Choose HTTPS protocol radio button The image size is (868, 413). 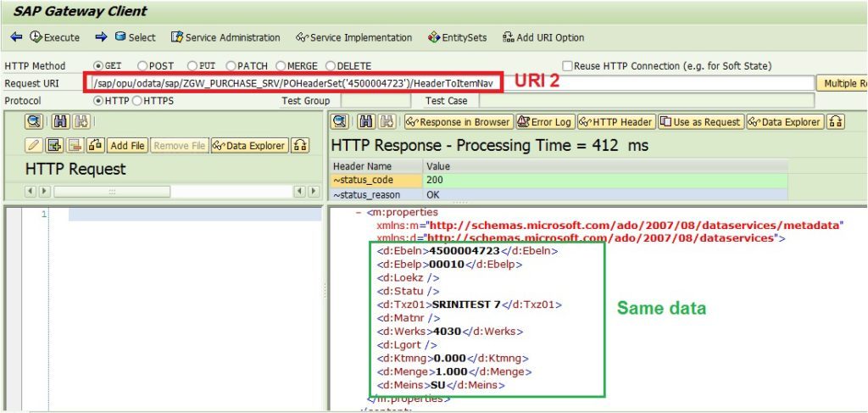pos(136,101)
